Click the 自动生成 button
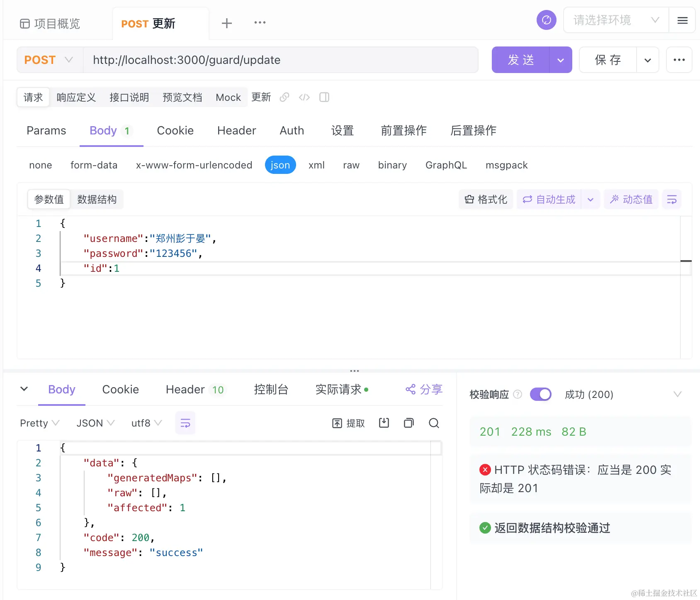 (549, 200)
